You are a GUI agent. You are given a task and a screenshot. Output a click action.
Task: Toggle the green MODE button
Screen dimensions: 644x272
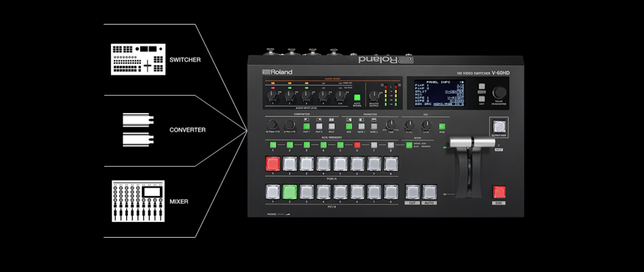click(x=409, y=145)
